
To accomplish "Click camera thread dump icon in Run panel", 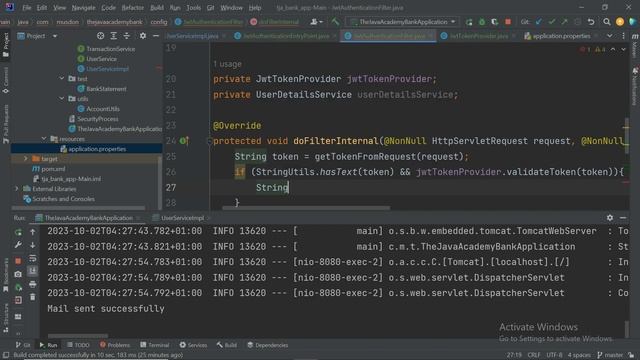I will (18, 274).
